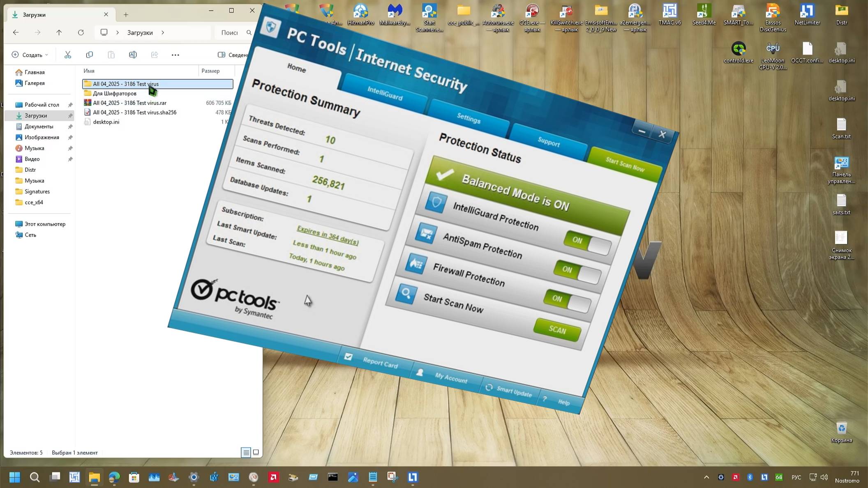
Task: Select All 04_2025 - 3186 Test virus.rar file
Action: 129,103
